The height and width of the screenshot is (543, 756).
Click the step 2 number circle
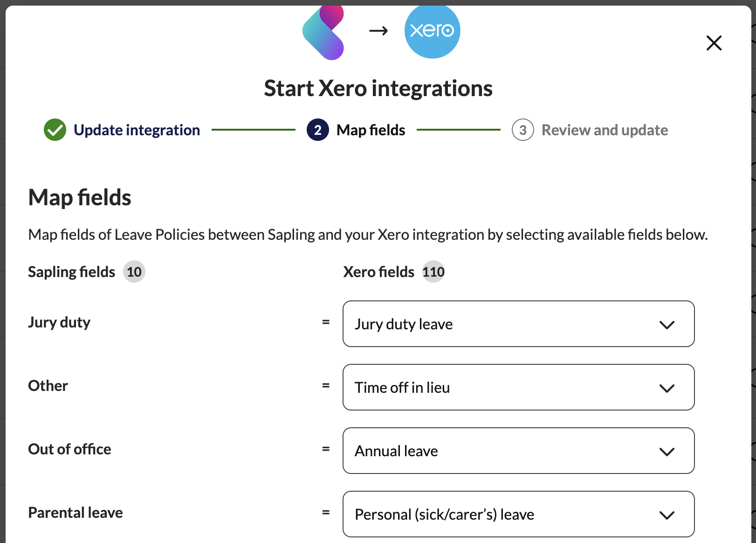(x=318, y=130)
